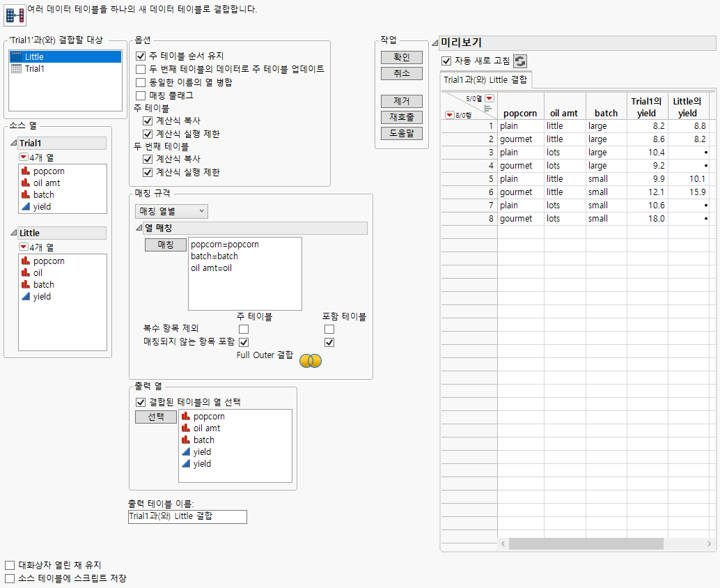Select the oil amt column in Trial1
The height and width of the screenshot is (588, 720).
click(47, 183)
